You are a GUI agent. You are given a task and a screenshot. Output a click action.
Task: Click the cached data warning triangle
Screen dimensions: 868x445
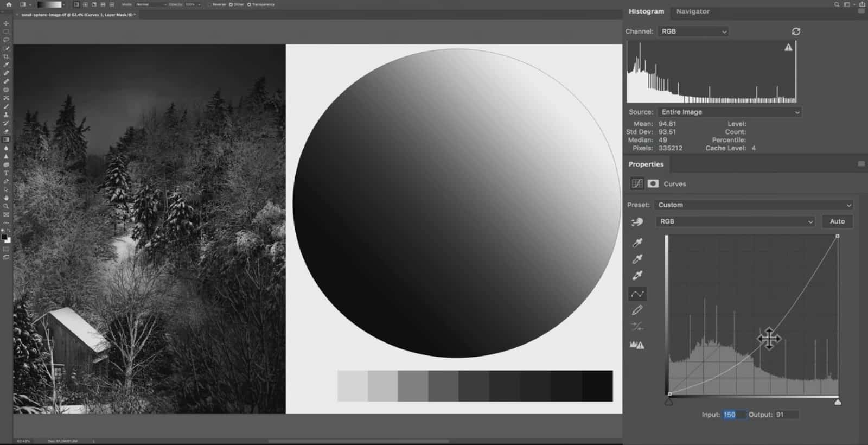(x=788, y=48)
